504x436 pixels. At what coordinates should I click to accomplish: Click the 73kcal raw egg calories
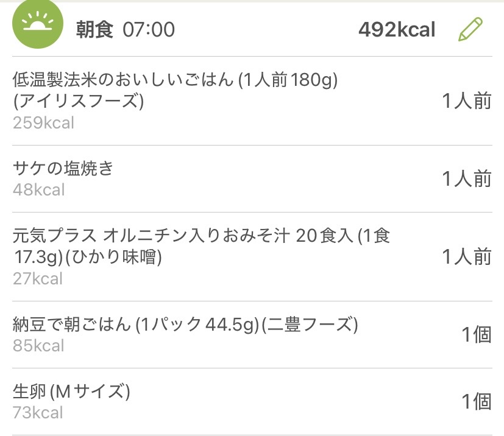38,413
